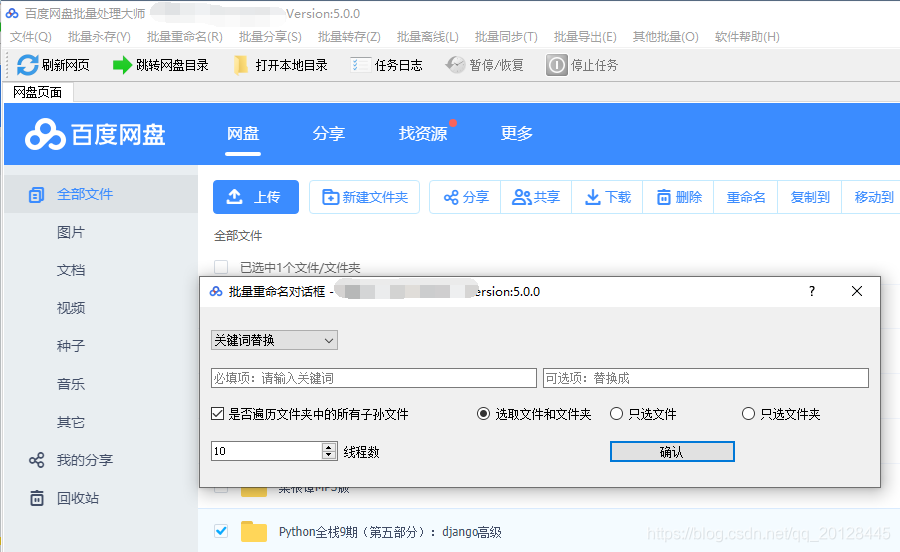Click the 回收站 trash icon
The height and width of the screenshot is (552, 900).
tap(36, 498)
